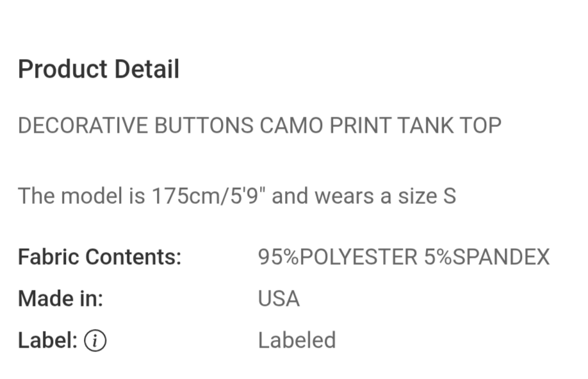This screenshot has width=588, height=379.
Task: Select the DECORATIVE BUTTONS text in the title
Action: [x=136, y=126]
